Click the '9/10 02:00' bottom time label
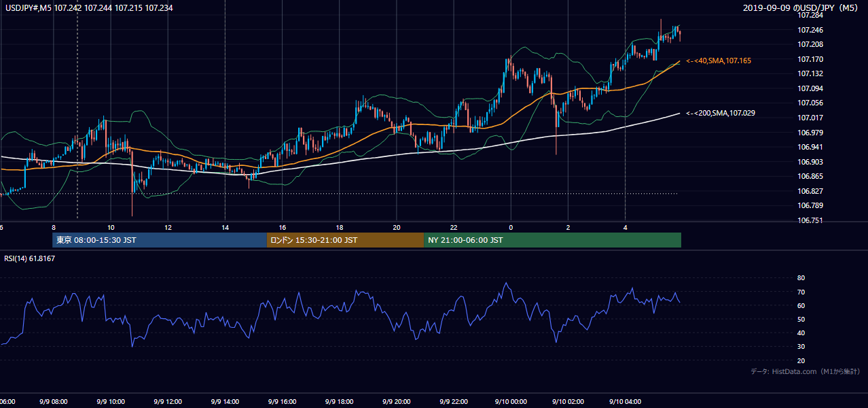 [568, 402]
